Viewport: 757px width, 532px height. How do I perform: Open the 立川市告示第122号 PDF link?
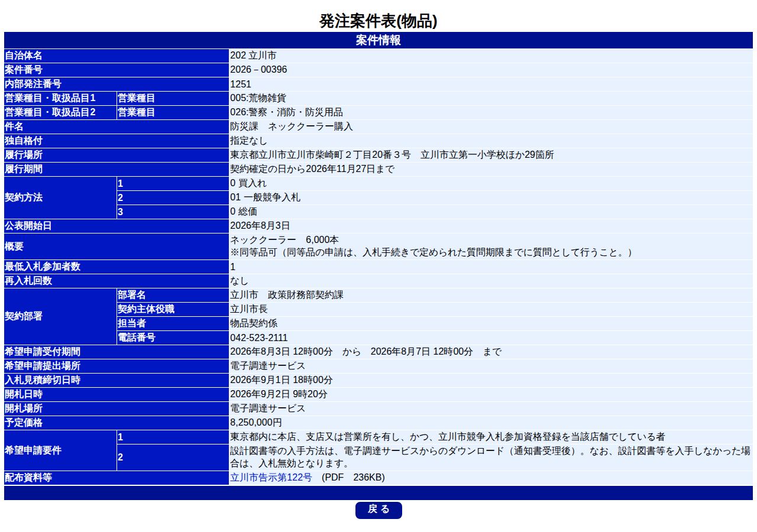(x=271, y=478)
